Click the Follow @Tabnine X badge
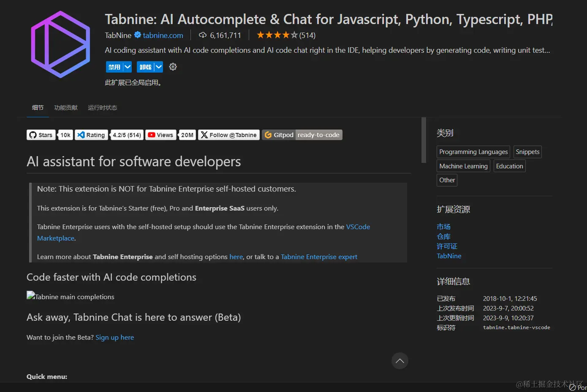Viewport: 587px width, 392px height. tap(229, 135)
